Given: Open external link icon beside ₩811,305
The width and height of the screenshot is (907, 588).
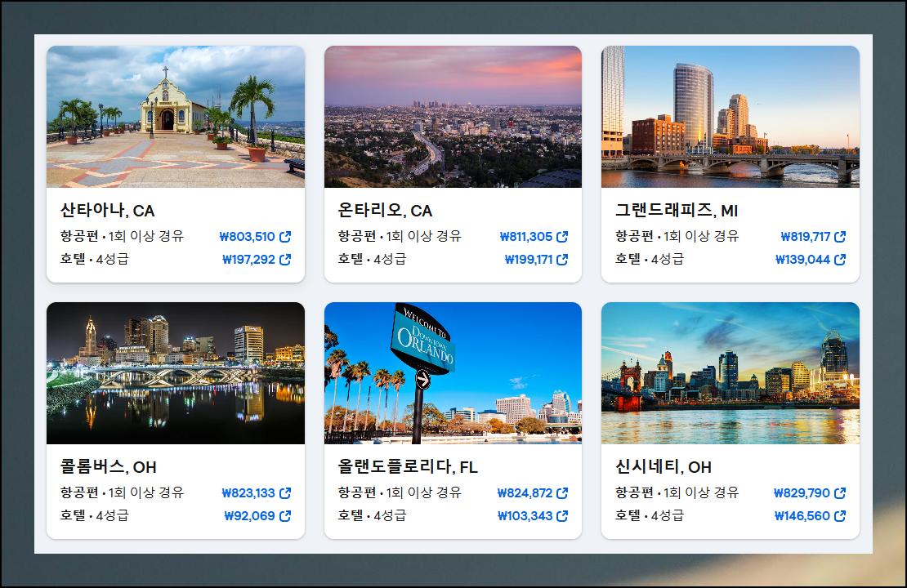Looking at the screenshot, I should (x=562, y=237).
